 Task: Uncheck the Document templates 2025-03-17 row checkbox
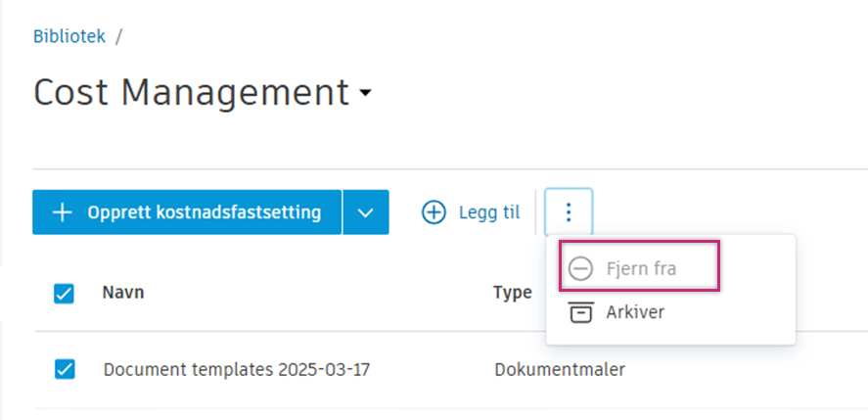[x=65, y=369]
